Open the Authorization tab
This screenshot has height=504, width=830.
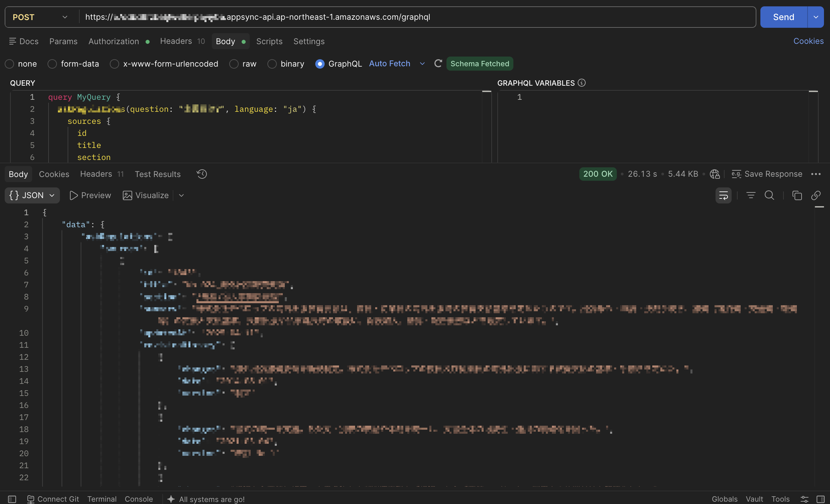coord(119,41)
